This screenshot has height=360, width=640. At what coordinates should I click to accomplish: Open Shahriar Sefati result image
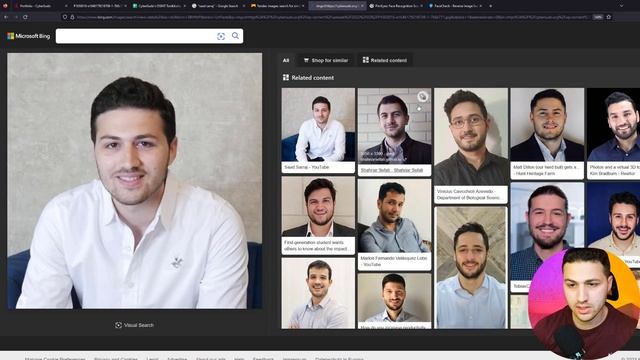point(394,126)
